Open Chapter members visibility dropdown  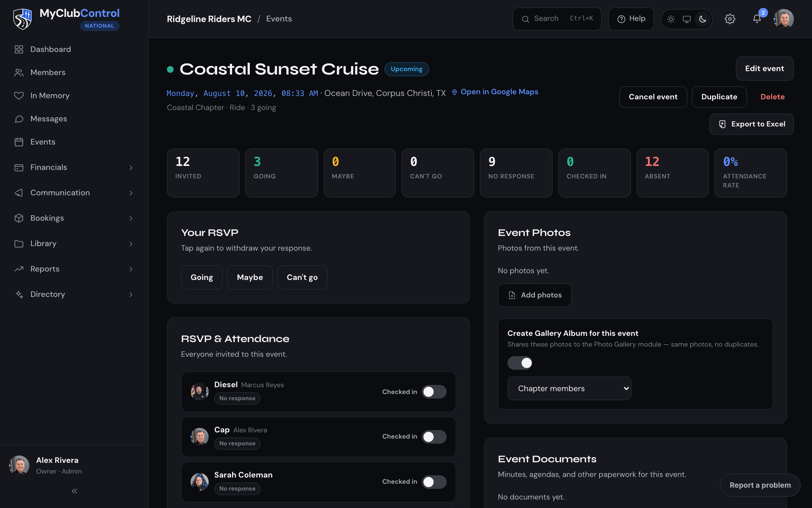point(569,388)
